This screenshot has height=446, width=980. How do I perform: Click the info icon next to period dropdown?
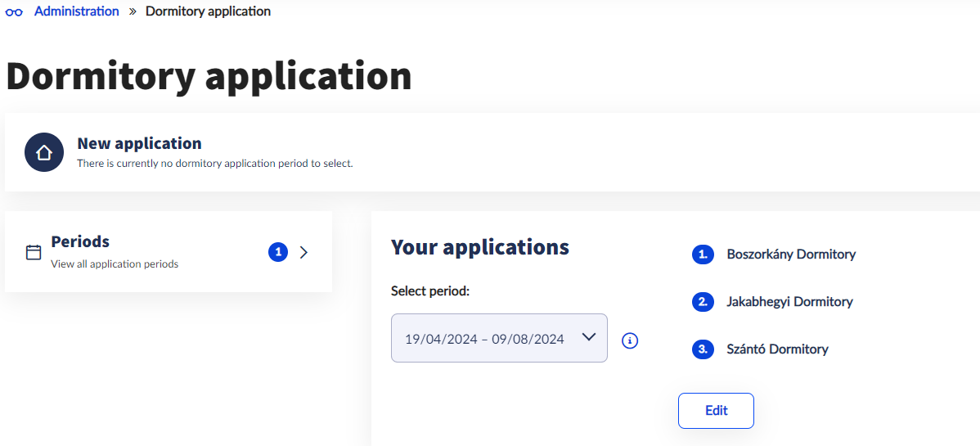point(630,340)
